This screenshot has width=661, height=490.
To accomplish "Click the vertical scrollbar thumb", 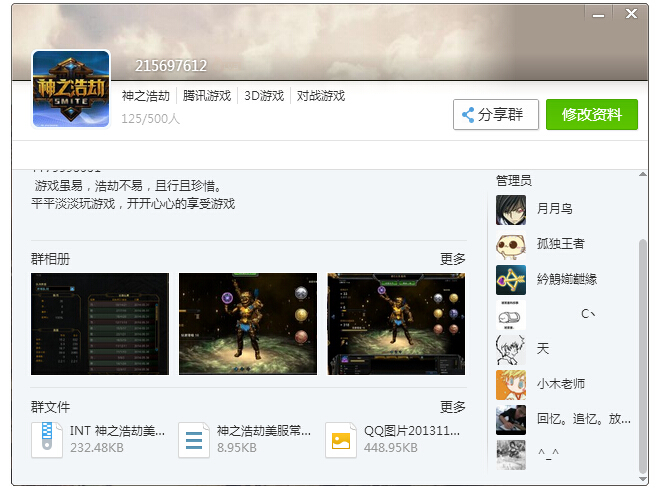I will point(642,356).
